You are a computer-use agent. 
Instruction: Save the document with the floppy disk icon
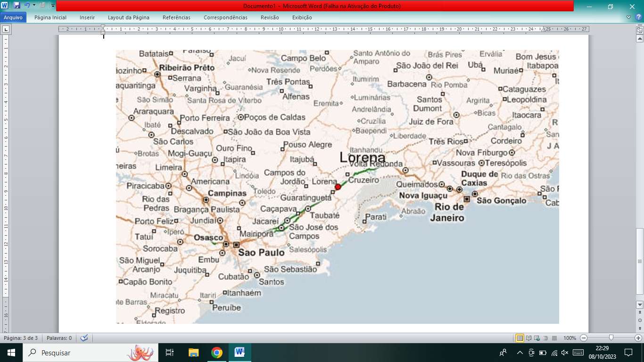[17, 6]
